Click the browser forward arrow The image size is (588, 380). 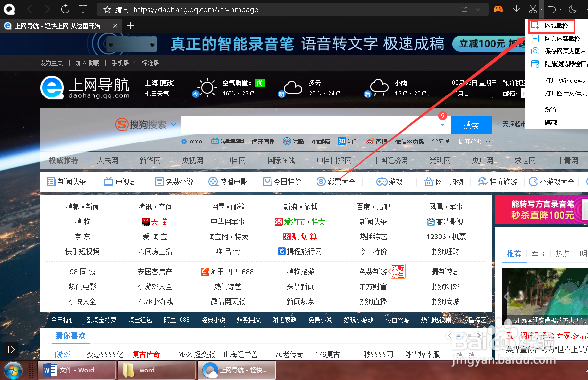(47, 9)
